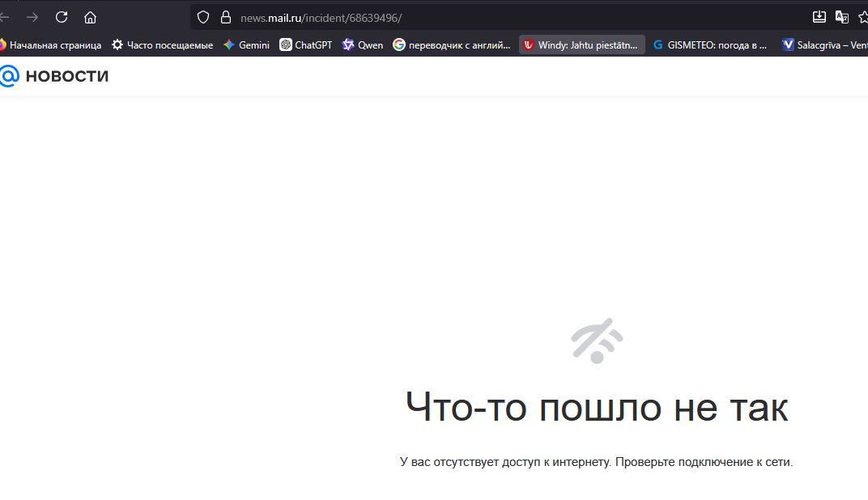
Task: Open the tracking protection shield icon
Action: coord(203,18)
